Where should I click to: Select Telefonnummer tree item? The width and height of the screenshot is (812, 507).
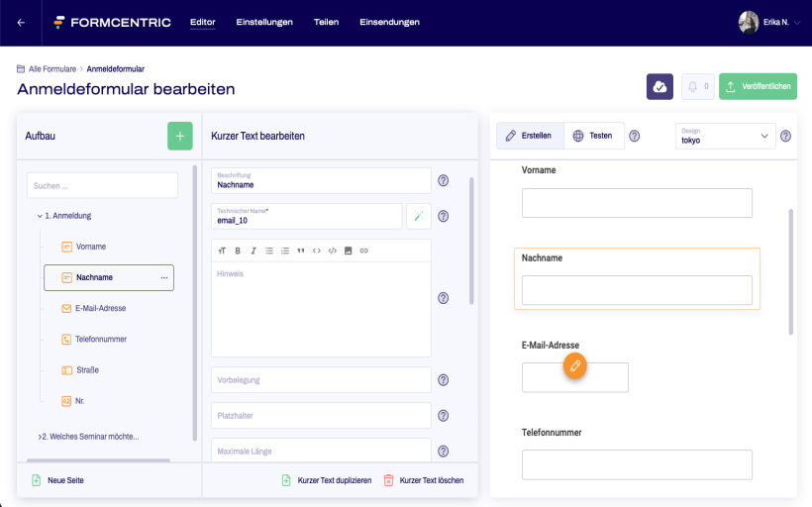tap(100, 340)
